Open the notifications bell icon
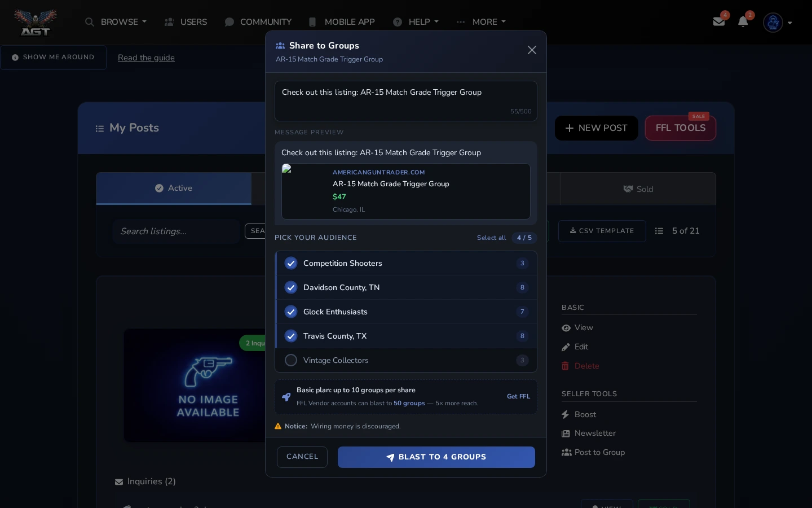This screenshot has width=812, height=508. pos(743,21)
